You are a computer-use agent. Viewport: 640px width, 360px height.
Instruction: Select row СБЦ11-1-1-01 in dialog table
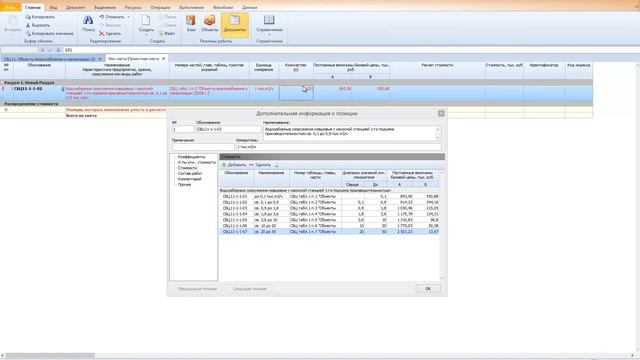point(329,196)
